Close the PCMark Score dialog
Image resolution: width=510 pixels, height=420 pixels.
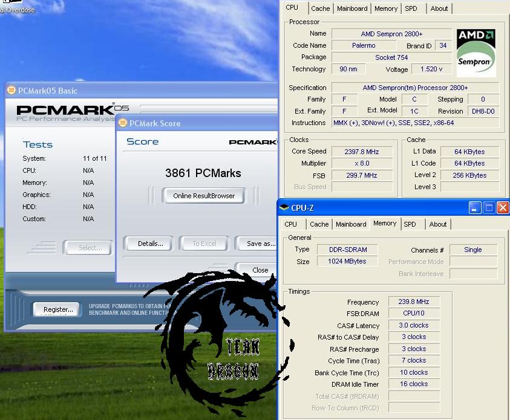(258, 270)
